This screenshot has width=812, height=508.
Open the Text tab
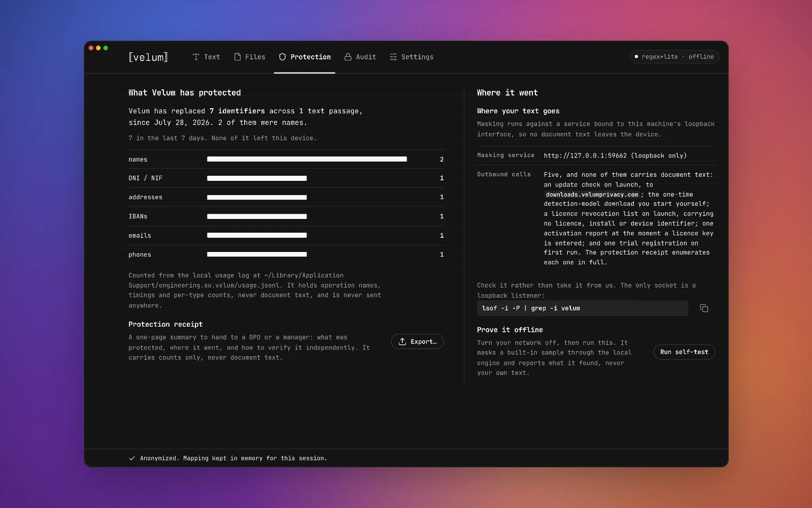click(206, 57)
